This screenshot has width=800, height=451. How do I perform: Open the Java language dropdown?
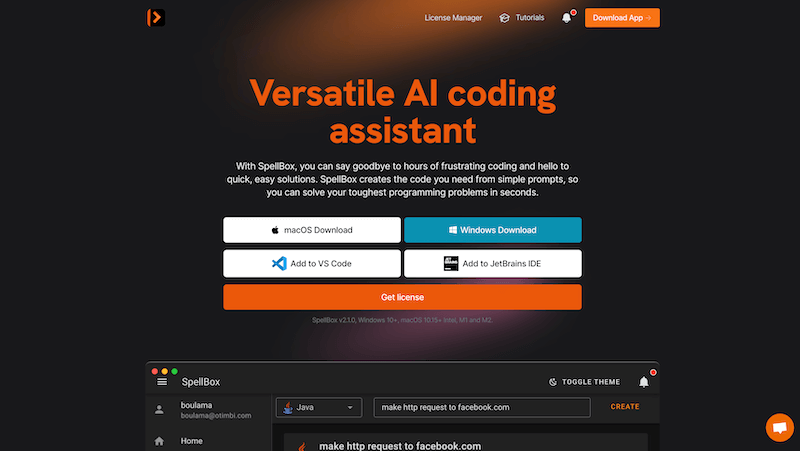tap(319, 407)
